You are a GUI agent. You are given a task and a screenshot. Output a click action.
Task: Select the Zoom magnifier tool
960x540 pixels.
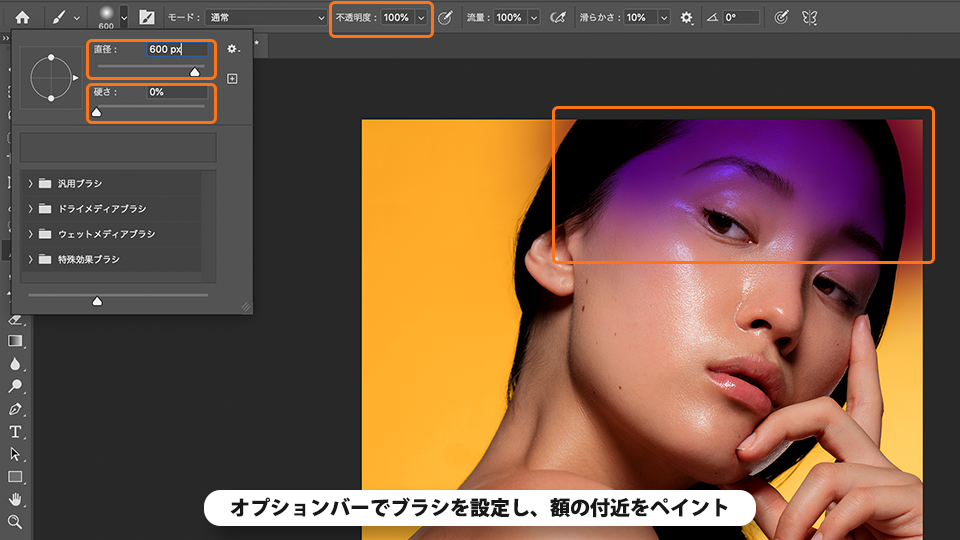pos(15,521)
